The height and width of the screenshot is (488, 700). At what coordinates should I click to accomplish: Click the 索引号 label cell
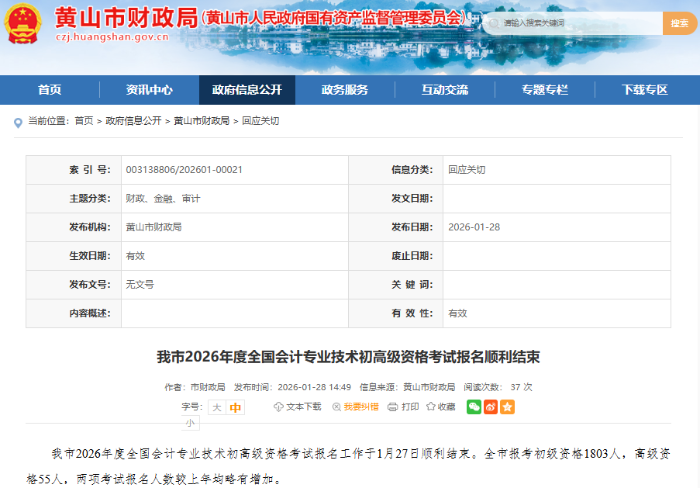74,170
